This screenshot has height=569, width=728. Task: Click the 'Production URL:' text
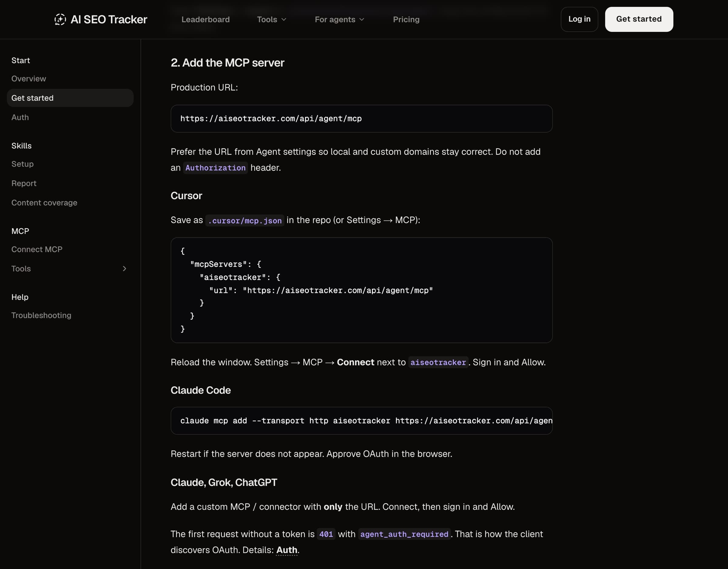(x=204, y=87)
